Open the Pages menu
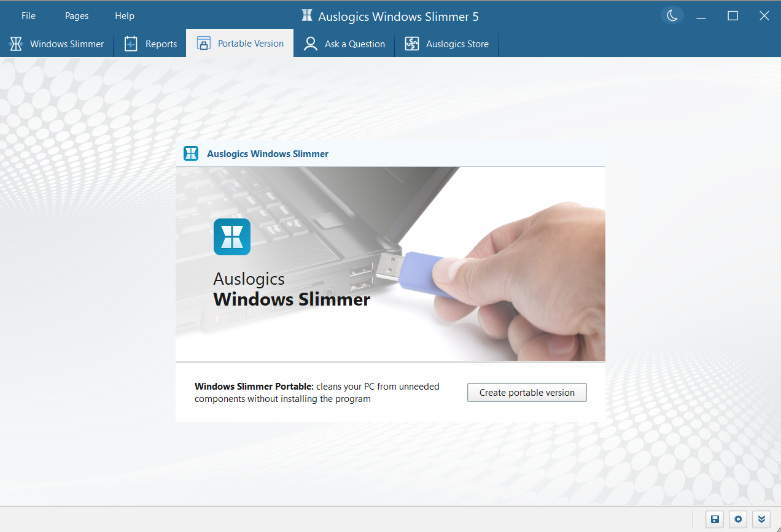781x532 pixels. coord(76,15)
